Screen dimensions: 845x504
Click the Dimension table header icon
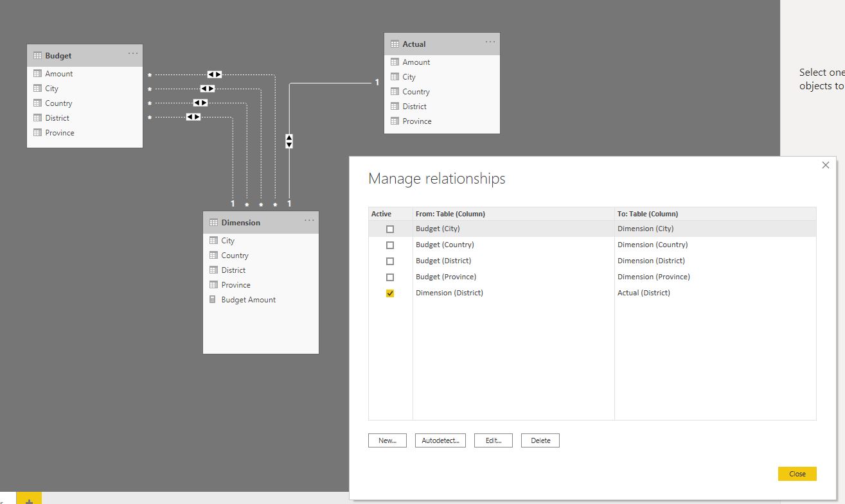coord(213,223)
